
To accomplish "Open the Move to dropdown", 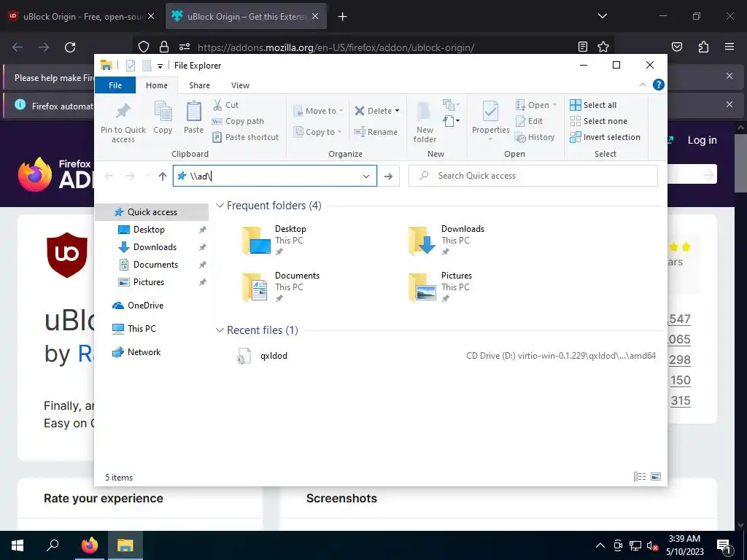I will pos(318,111).
